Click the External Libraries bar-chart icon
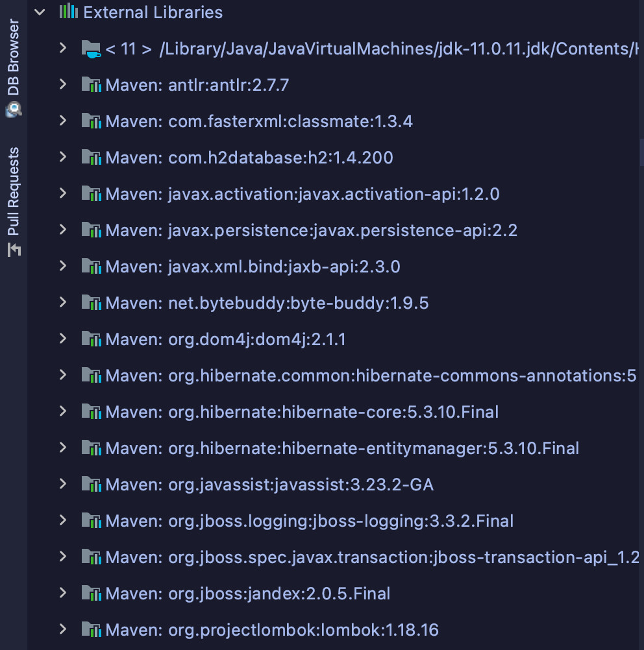The image size is (644, 650). click(68, 12)
